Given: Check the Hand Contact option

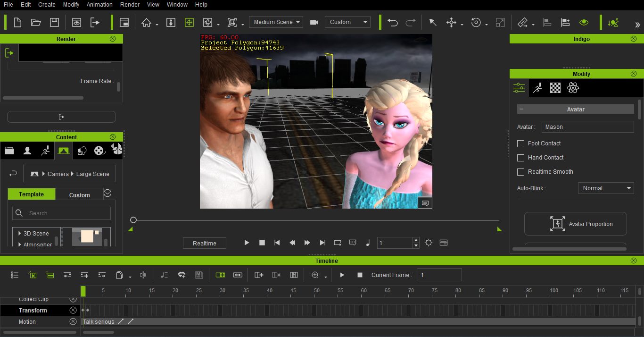Looking at the screenshot, I should coord(520,158).
